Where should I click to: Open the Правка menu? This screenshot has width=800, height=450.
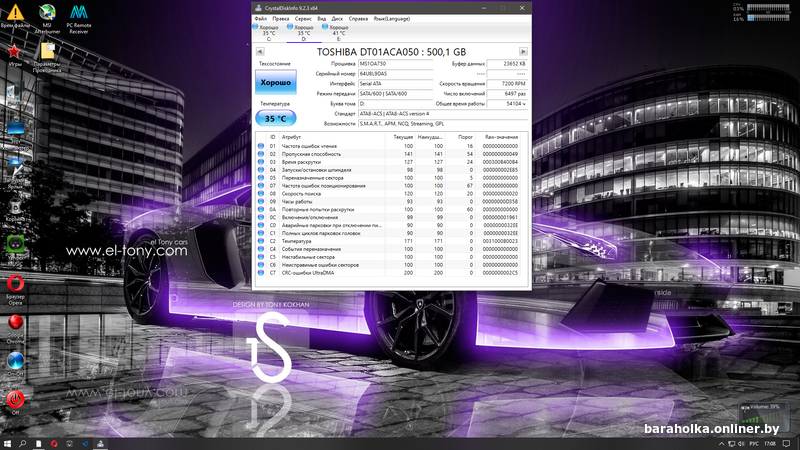point(281,18)
